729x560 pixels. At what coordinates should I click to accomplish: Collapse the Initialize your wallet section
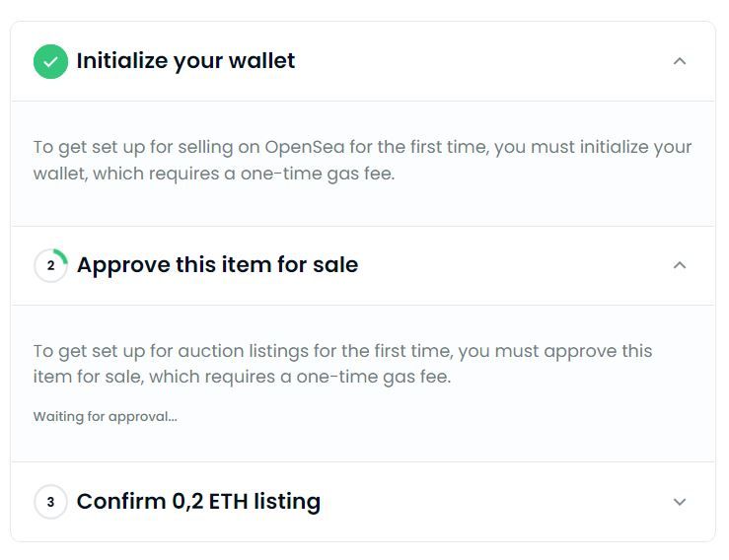point(679,61)
